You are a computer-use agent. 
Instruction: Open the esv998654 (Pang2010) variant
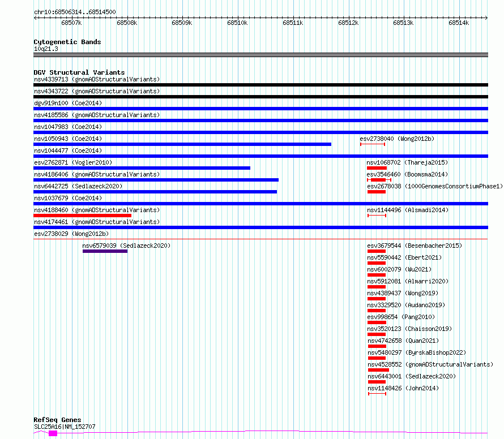click(401, 317)
